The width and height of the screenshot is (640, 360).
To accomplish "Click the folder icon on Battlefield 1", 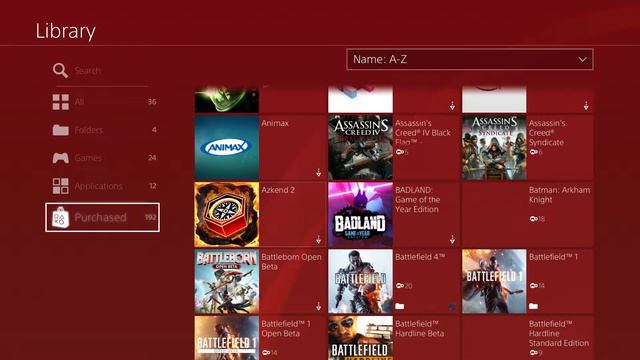I will (x=533, y=306).
